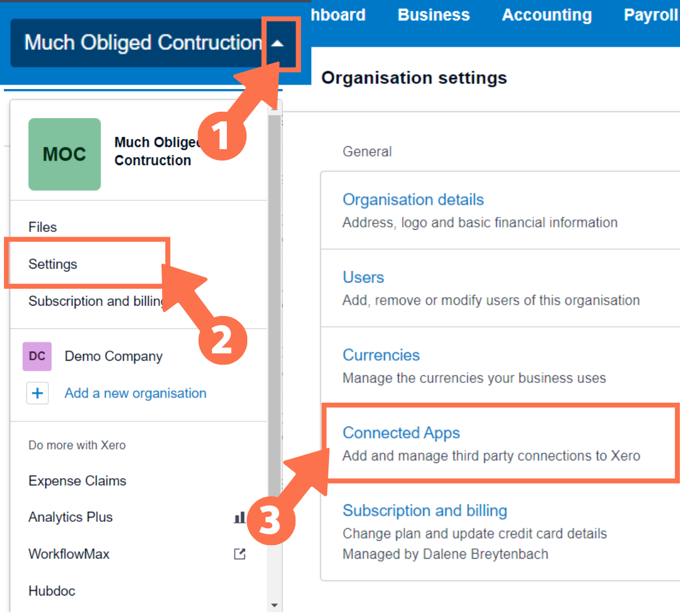This screenshot has width=680, height=616.
Task: Open Connected Apps settings
Action: pyautogui.click(x=401, y=432)
